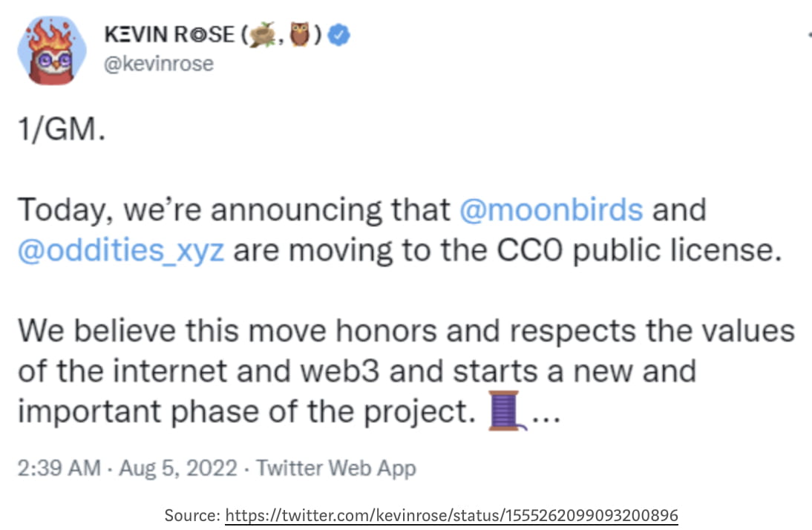812x530 pixels.
Task: Open the more options menu at top right
Action: pos(808,34)
